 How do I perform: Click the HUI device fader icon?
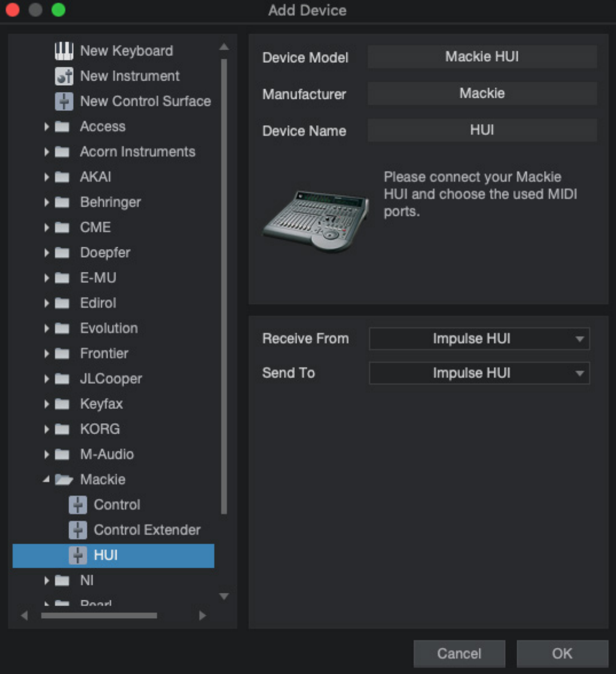(78, 555)
